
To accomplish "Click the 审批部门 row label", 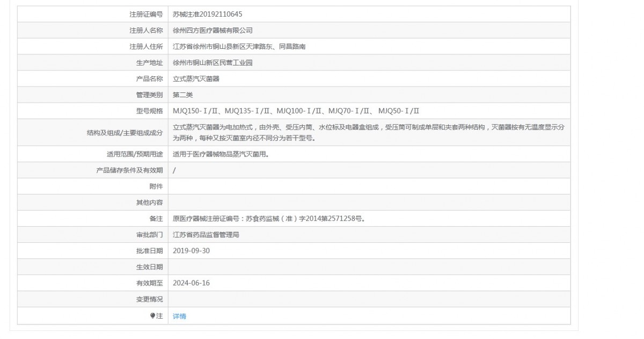I will point(149,235).
